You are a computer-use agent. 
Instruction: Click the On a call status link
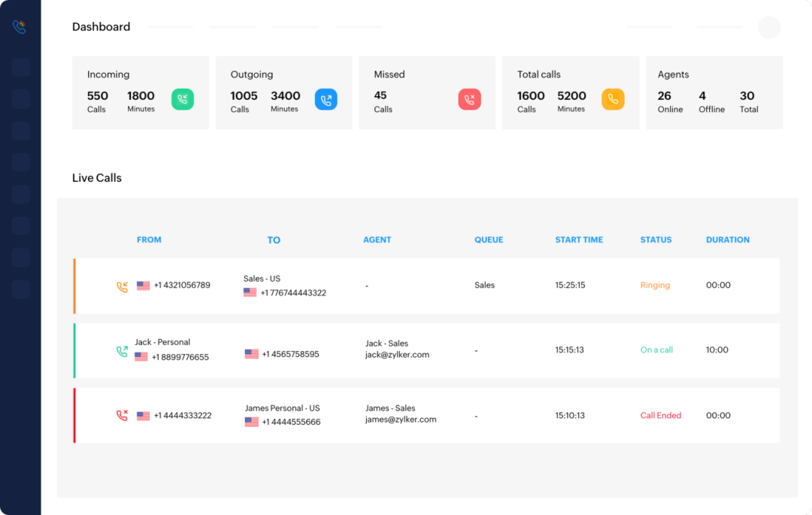pyautogui.click(x=656, y=350)
